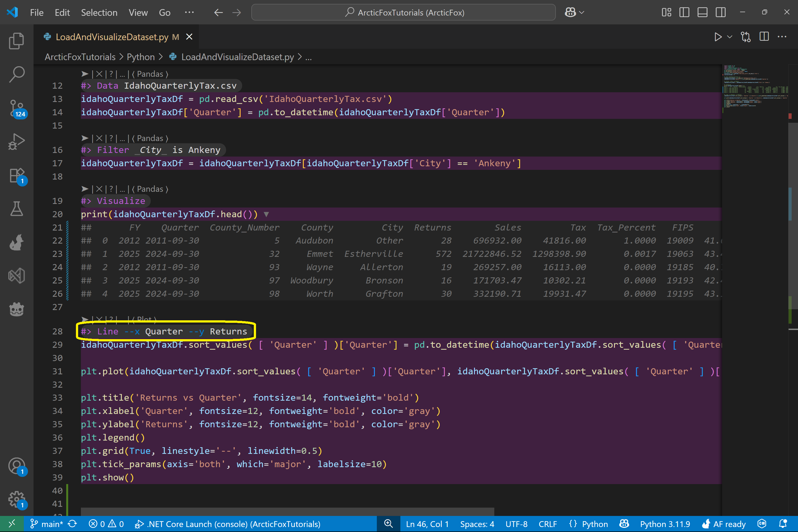798x532 pixels.
Task: Click the UTF-8 encoding indicator
Action: 516,524
